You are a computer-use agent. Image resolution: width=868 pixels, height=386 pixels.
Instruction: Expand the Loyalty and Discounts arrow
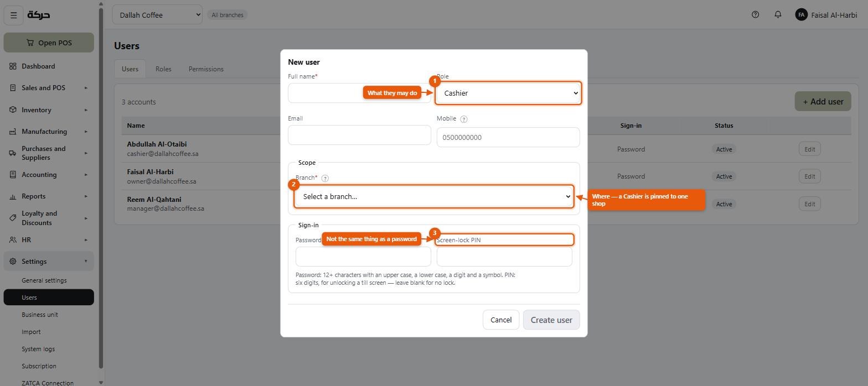coord(86,218)
